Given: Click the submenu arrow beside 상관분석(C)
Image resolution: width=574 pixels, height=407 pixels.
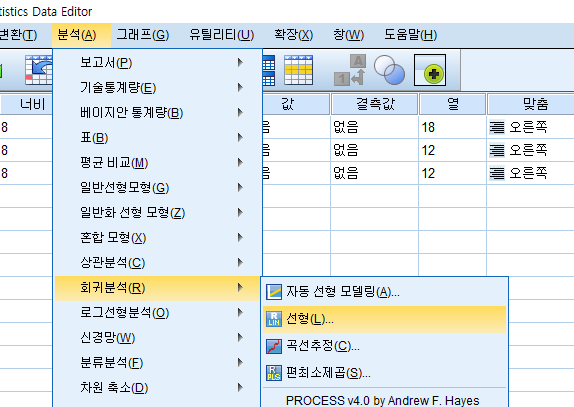Looking at the screenshot, I should tap(240, 262).
